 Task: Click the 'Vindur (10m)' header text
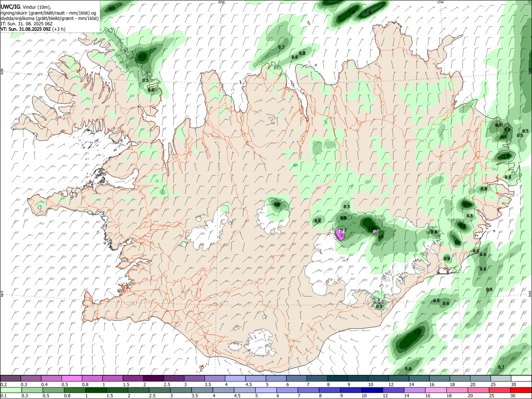pyautogui.click(x=36, y=7)
